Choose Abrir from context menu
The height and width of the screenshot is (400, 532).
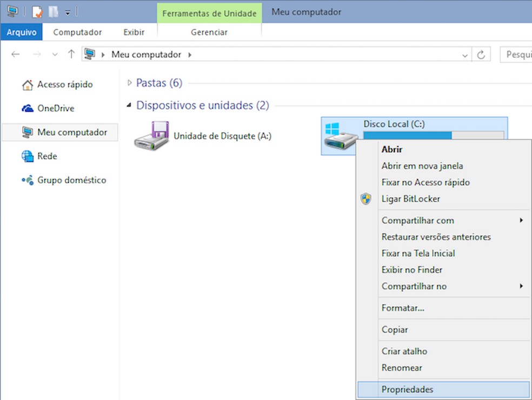[x=443, y=149]
